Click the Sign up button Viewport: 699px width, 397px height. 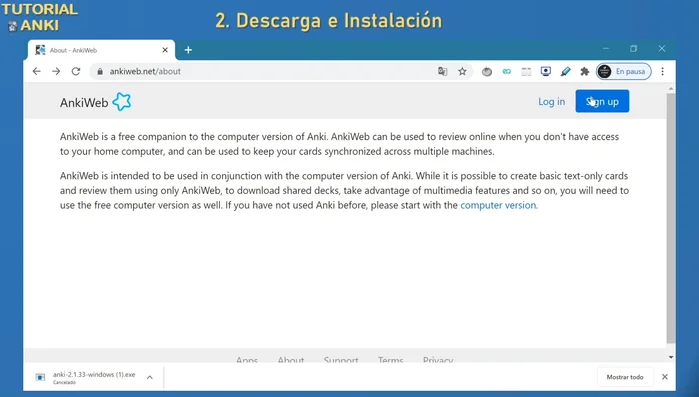pyautogui.click(x=602, y=101)
